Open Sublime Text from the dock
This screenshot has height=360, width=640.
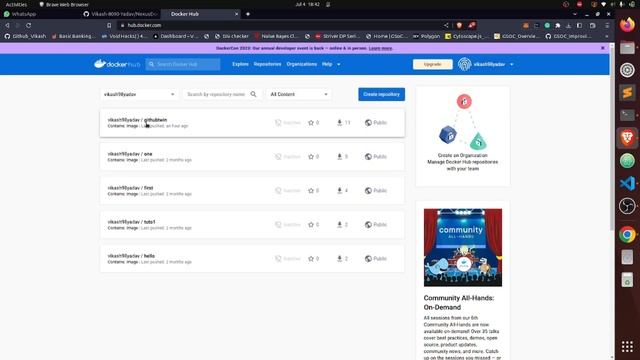[627, 92]
